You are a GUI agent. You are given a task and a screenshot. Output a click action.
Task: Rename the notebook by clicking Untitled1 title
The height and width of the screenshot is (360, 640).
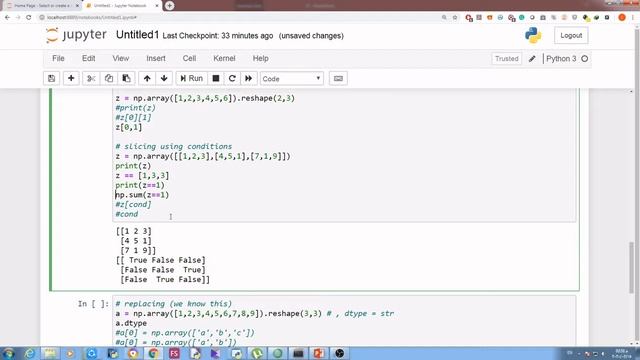pyautogui.click(x=137, y=35)
